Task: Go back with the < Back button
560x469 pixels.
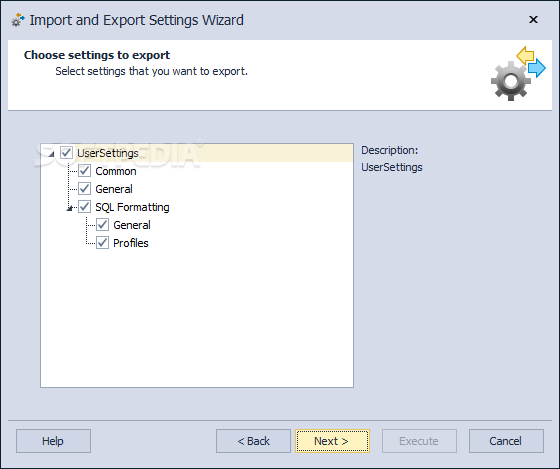Action: (x=253, y=441)
